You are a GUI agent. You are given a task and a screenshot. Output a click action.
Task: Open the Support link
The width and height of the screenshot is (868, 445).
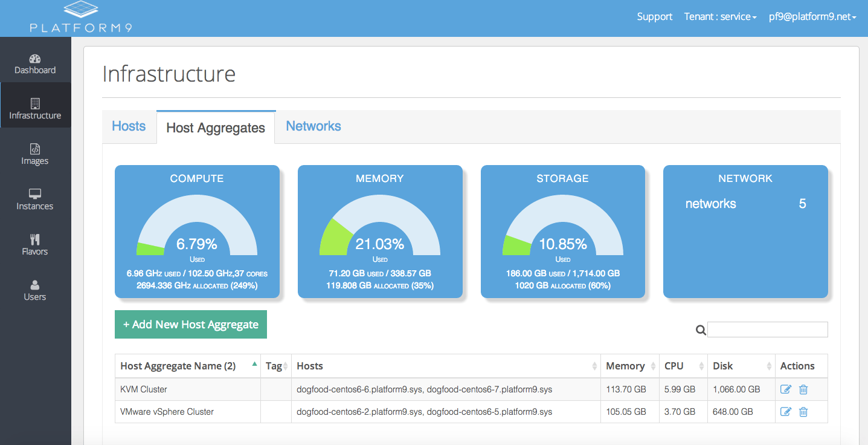point(654,17)
